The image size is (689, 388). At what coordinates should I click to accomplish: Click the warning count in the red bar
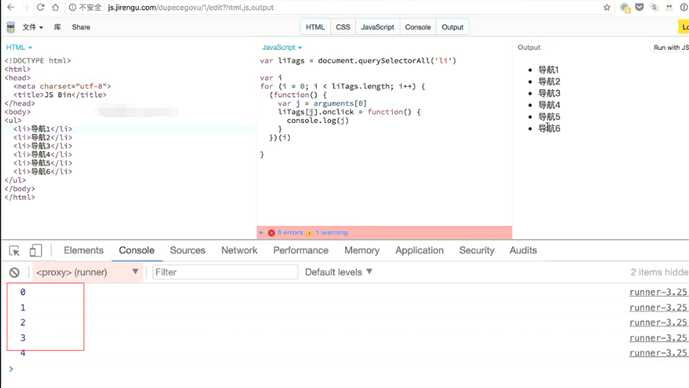tap(331, 233)
